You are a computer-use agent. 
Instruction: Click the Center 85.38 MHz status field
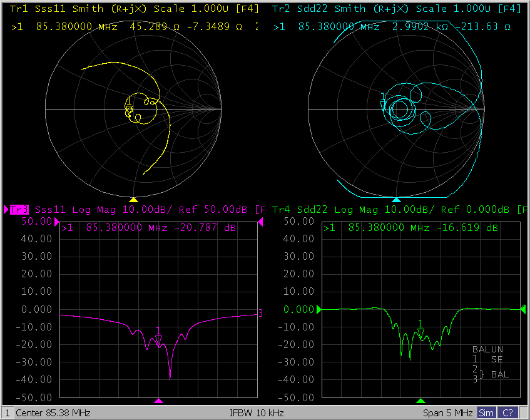pos(53,413)
